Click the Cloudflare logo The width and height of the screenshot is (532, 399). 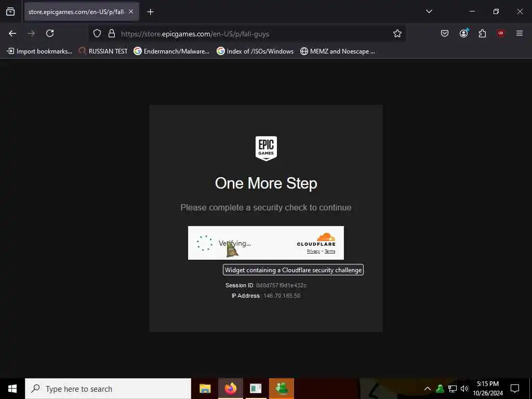(x=316, y=240)
